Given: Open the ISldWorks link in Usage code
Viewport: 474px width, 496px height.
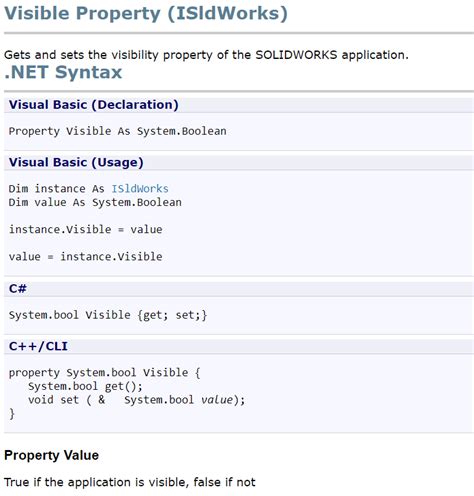Looking at the screenshot, I should 140,189.
